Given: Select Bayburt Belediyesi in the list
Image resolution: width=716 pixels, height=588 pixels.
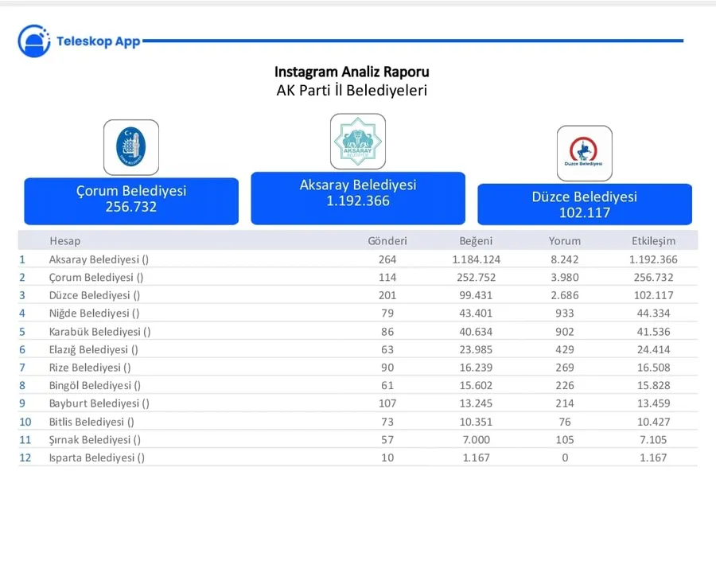Looking at the screenshot, I should [x=99, y=403].
